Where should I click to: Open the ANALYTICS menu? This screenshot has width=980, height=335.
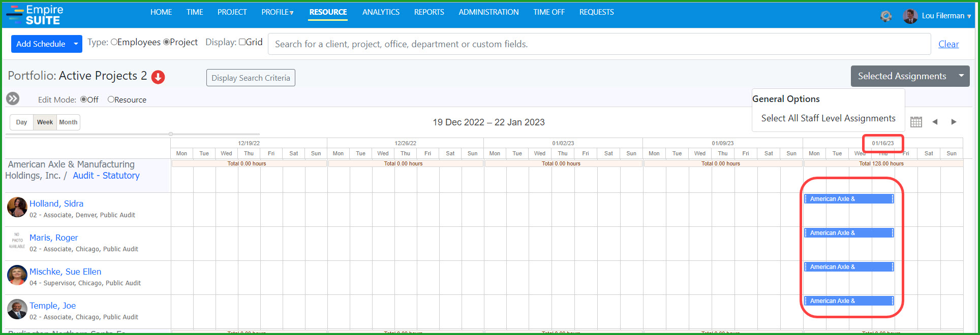click(x=381, y=12)
